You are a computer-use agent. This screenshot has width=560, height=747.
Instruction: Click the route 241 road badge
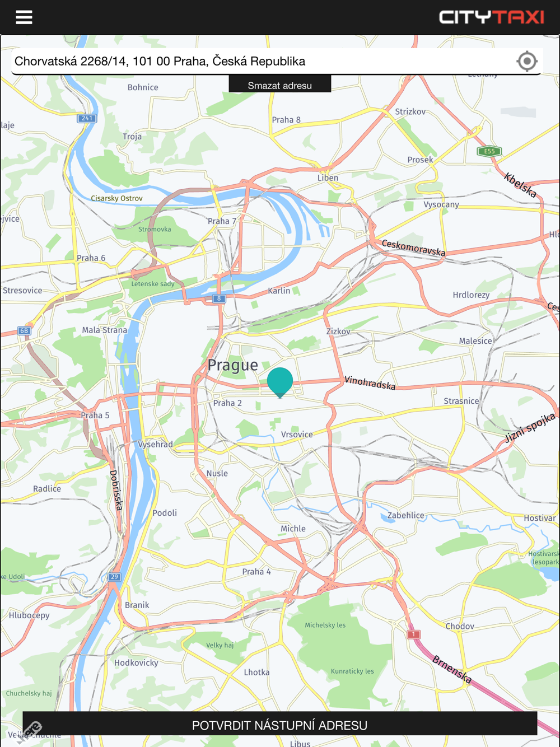point(87,118)
